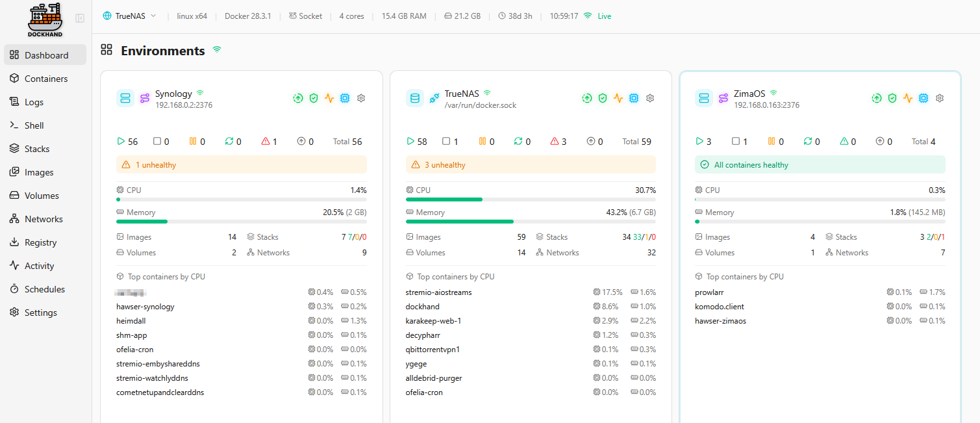Click the shield icon on TrueNAS card
Viewport: 980px width, 423px height.
coord(603,98)
